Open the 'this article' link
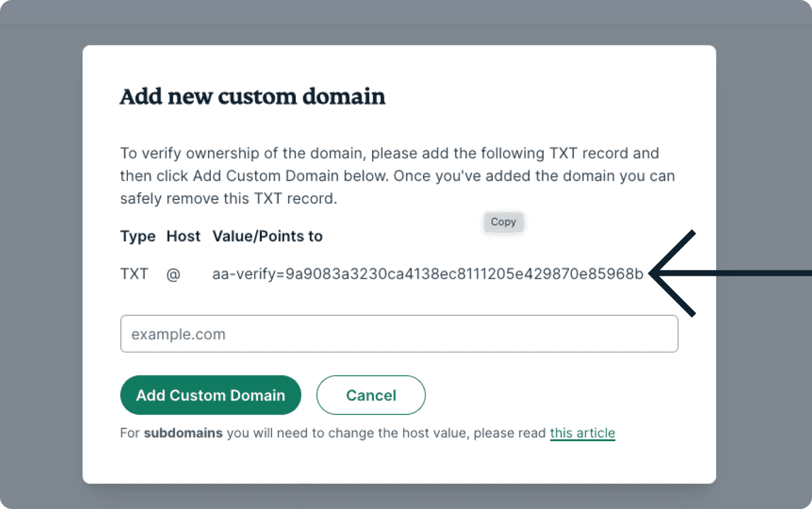Viewport: 812px width, 509px height. [582, 433]
